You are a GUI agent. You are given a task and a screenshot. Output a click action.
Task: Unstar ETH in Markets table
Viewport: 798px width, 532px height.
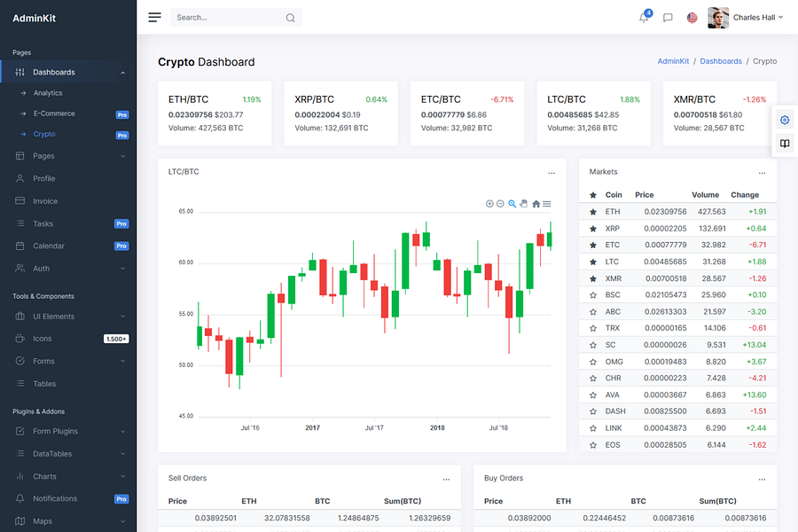(593, 212)
